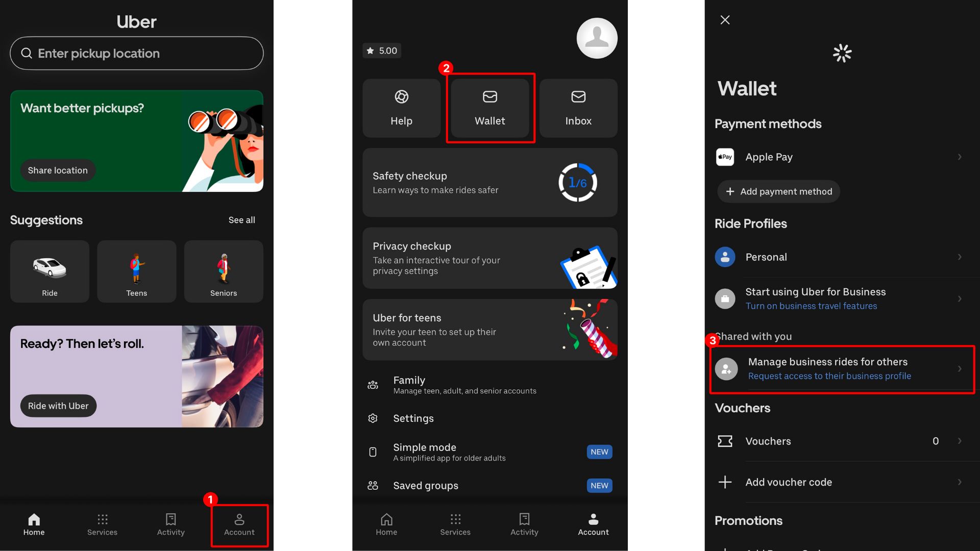Tap Request access to their business profile
Image resolution: width=980 pixels, height=551 pixels.
[829, 376]
